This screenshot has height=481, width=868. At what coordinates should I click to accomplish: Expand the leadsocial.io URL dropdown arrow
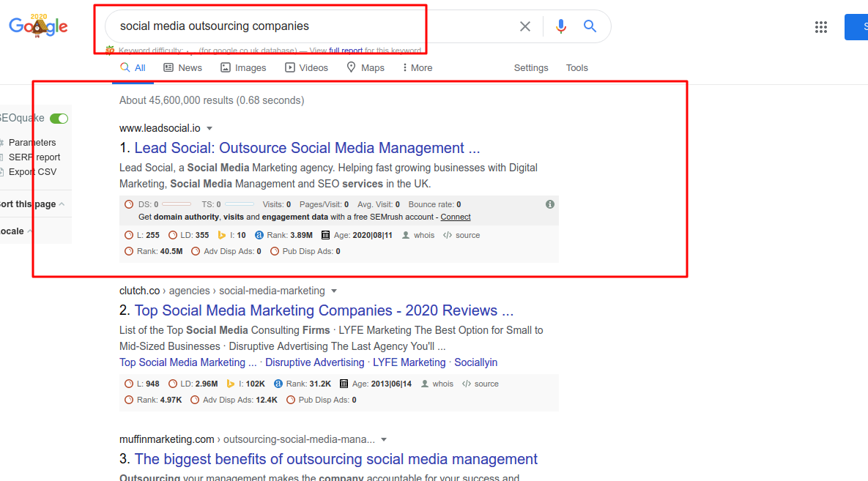pyautogui.click(x=209, y=128)
